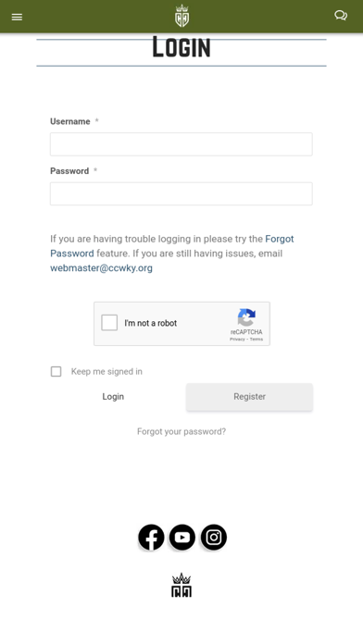Open the hamburger menu icon

17,17
